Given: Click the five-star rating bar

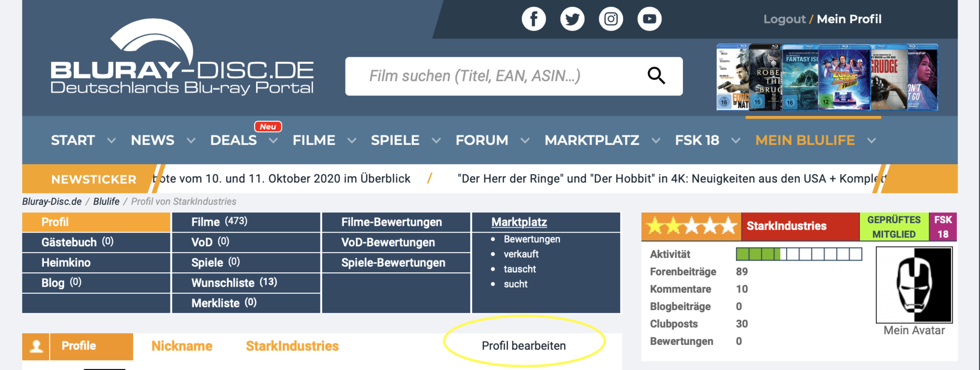Looking at the screenshot, I should (692, 226).
